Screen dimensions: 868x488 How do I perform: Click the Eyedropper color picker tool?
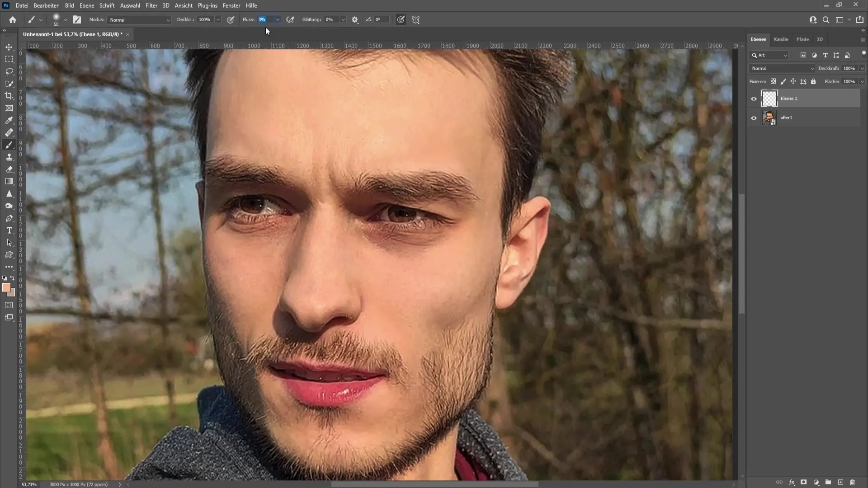(x=10, y=120)
